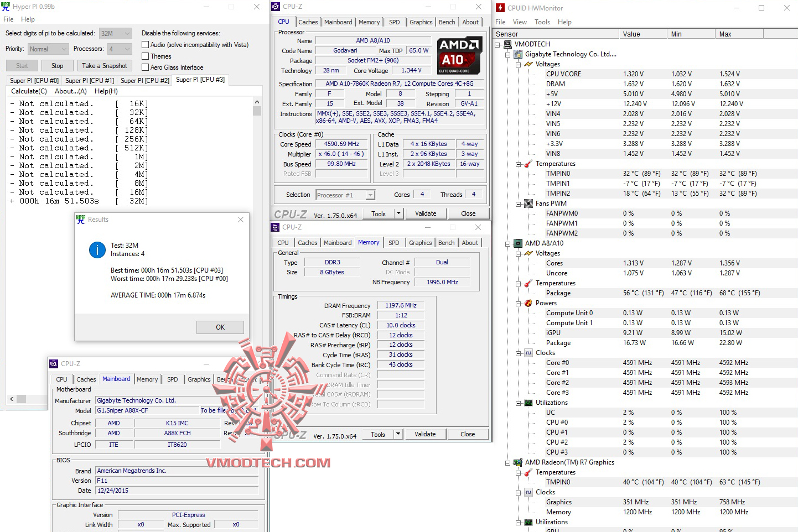Image resolution: width=798 pixels, height=532 pixels.
Task: Click the Fans PWM fan icon
Action: (528, 204)
